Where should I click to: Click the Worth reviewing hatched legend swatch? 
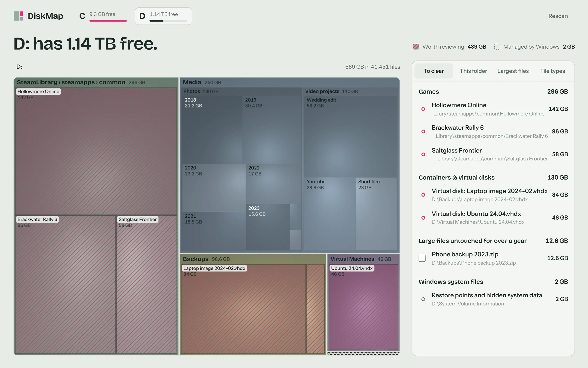pyautogui.click(x=416, y=47)
